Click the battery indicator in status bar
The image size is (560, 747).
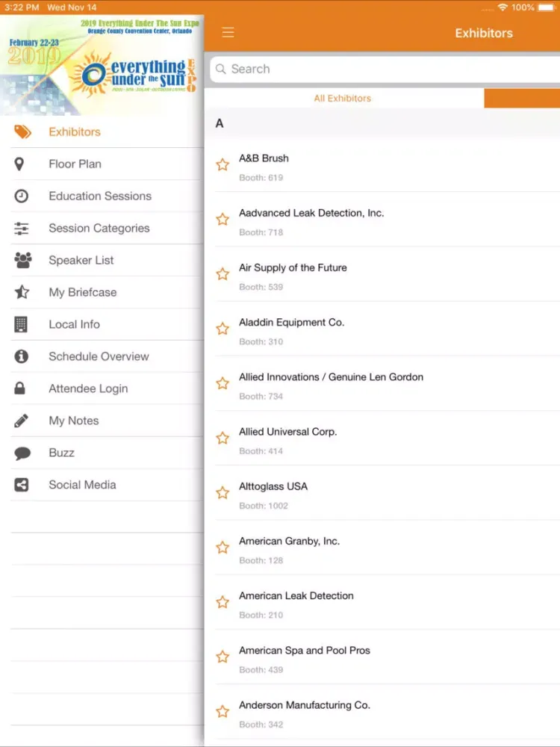coord(547,7)
